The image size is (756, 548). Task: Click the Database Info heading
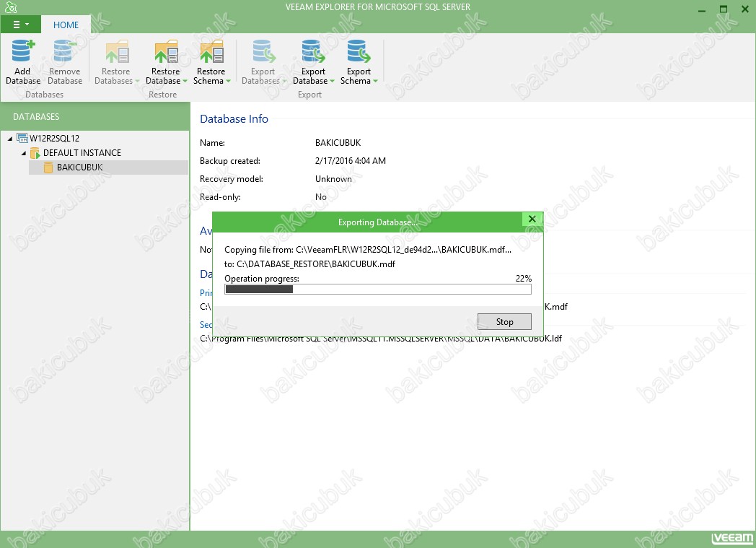coord(234,118)
